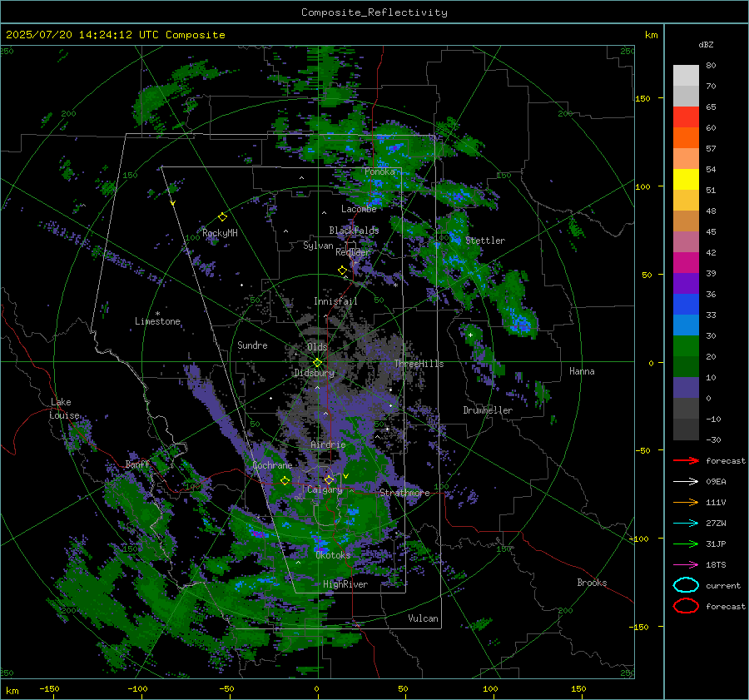Click the bright green 20-30 dBZ swatch

pos(686,346)
